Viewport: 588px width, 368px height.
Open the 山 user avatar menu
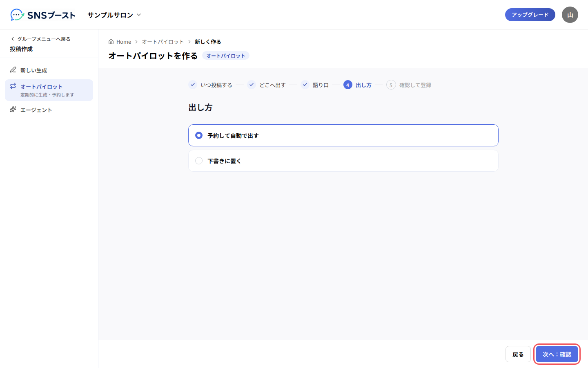[570, 15]
